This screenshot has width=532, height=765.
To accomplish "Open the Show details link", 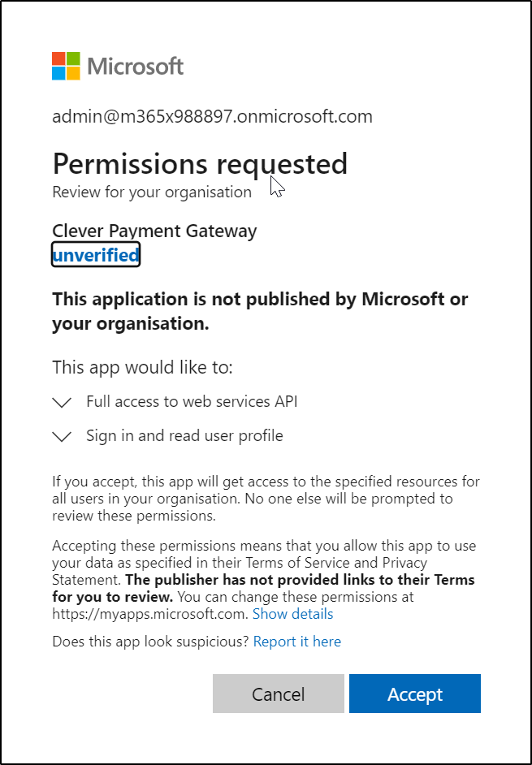I will click(x=292, y=614).
